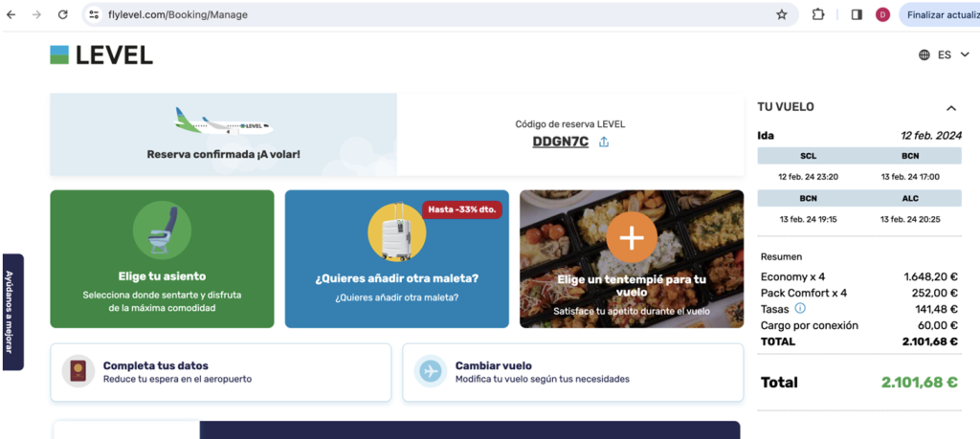Image resolution: width=980 pixels, height=439 pixels.
Task: Collapse the TU VUELO panel chevron
Action: [951, 108]
